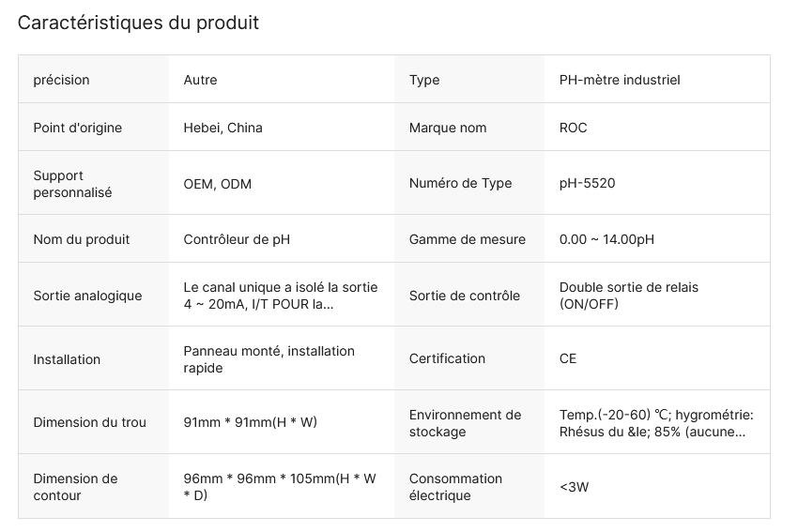Click the '0.00 ~ 14.00pH' measurement range

tap(606, 239)
